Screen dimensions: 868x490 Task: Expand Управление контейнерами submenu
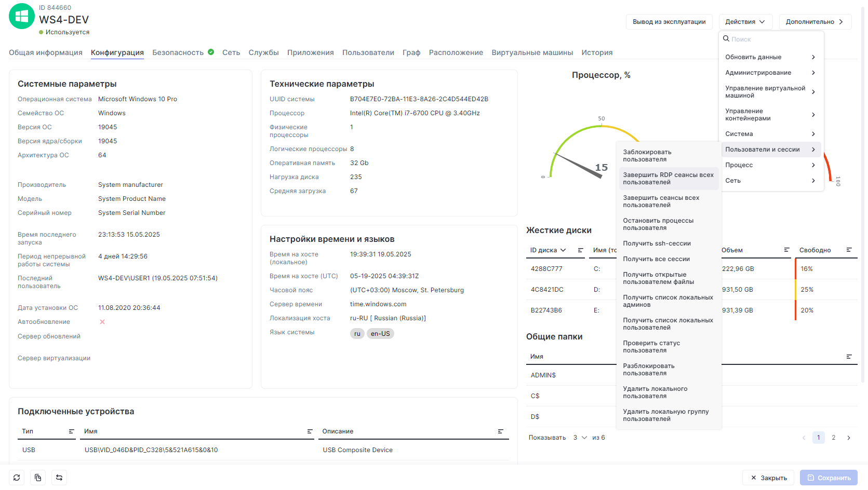click(x=771, y=115)
